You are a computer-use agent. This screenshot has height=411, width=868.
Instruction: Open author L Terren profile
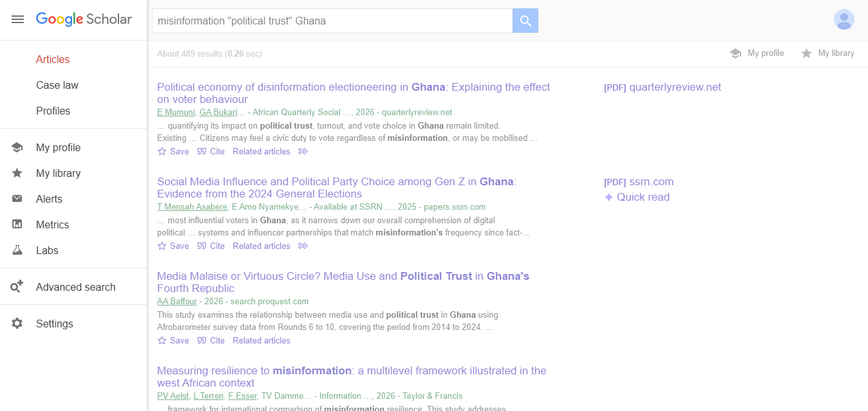coord(209,396)
